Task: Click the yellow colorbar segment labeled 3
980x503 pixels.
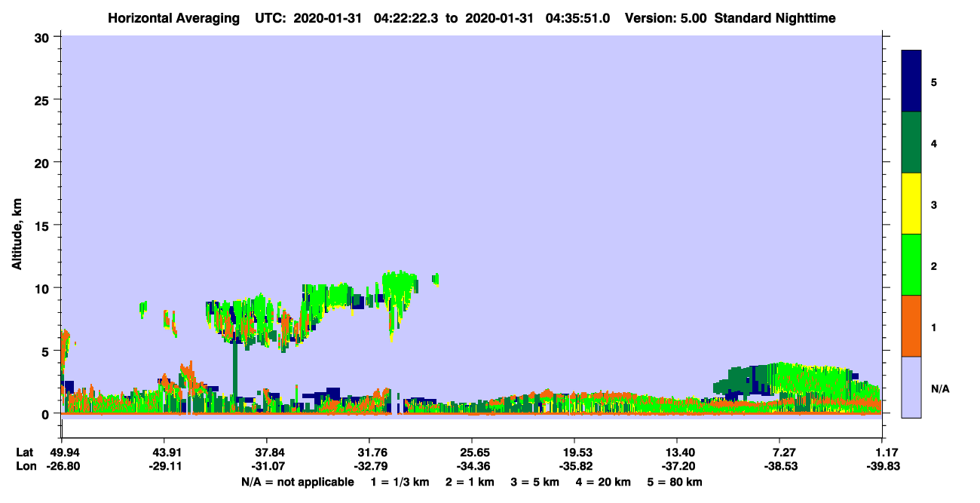Action: pyautogui.click(x=911, y=204)
